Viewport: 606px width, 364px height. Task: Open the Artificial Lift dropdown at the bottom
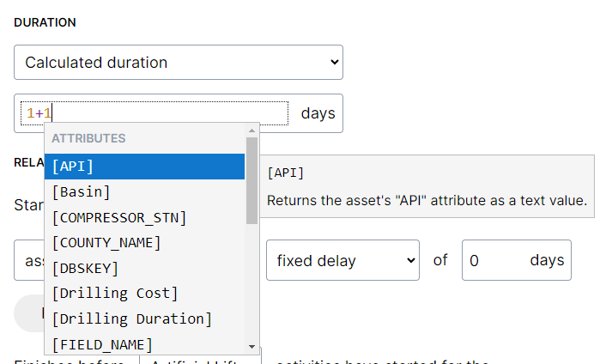pyautogui.click(x=201, y=359)
